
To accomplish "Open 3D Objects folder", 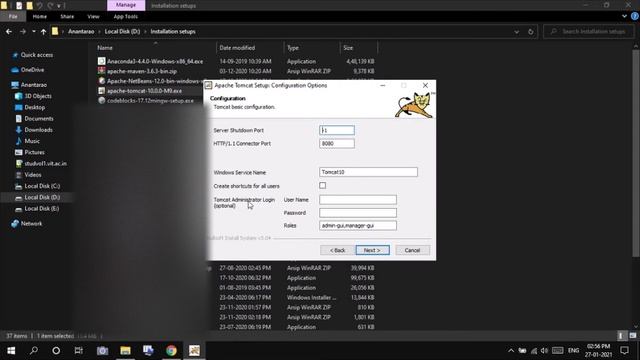I will click(x=38, y=96).
